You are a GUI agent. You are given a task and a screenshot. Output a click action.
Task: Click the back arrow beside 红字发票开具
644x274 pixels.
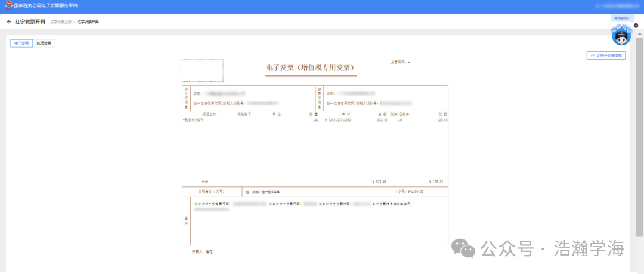9,21
